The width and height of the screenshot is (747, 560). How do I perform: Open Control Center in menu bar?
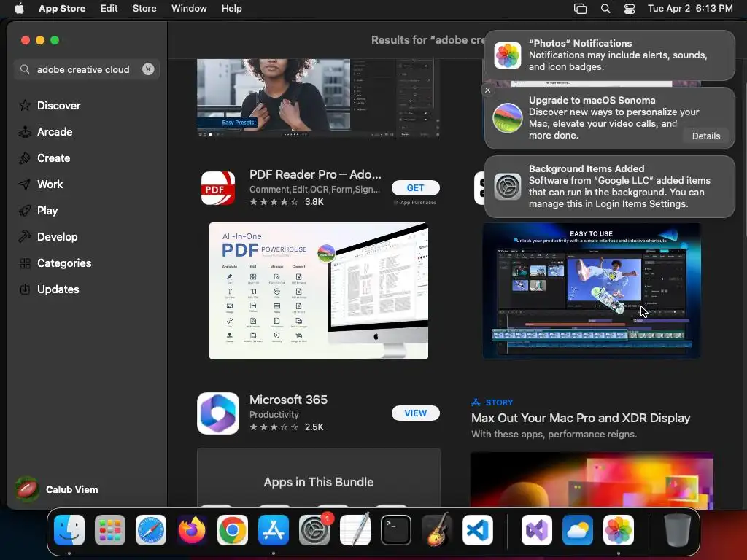630,8
